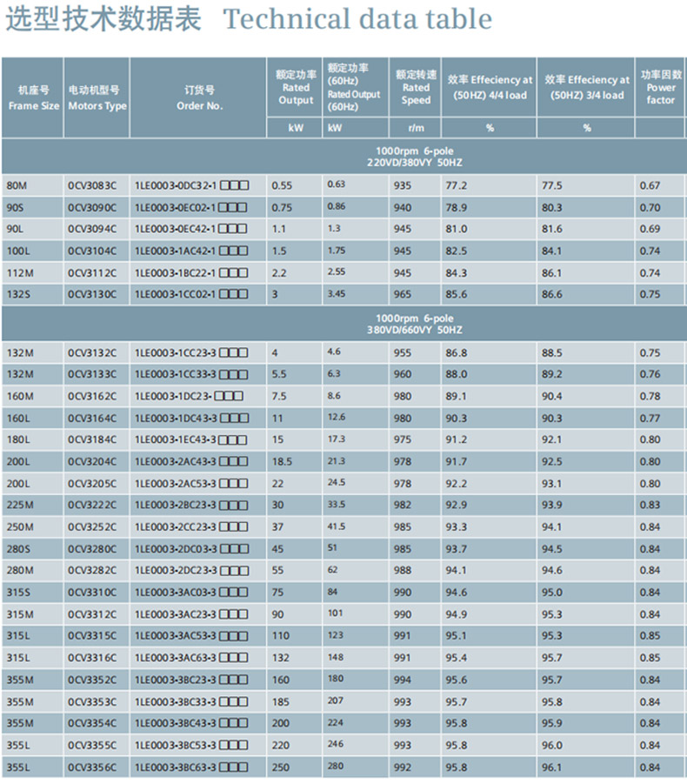This screenshot has width=687, height=784.
Task: Select the 0.55 kW rated output cell
Action: pyautogui.click(x=282, y=186)
